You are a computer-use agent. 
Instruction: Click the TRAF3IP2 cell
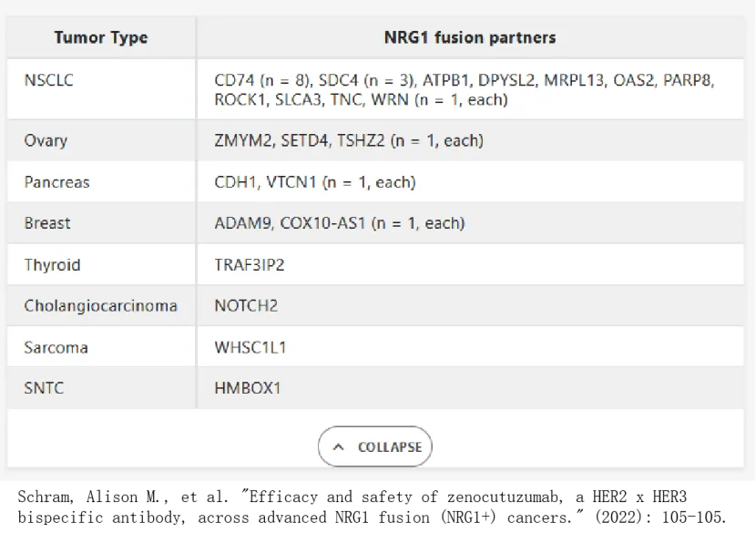pyautogui.click(x=250, y=265)
